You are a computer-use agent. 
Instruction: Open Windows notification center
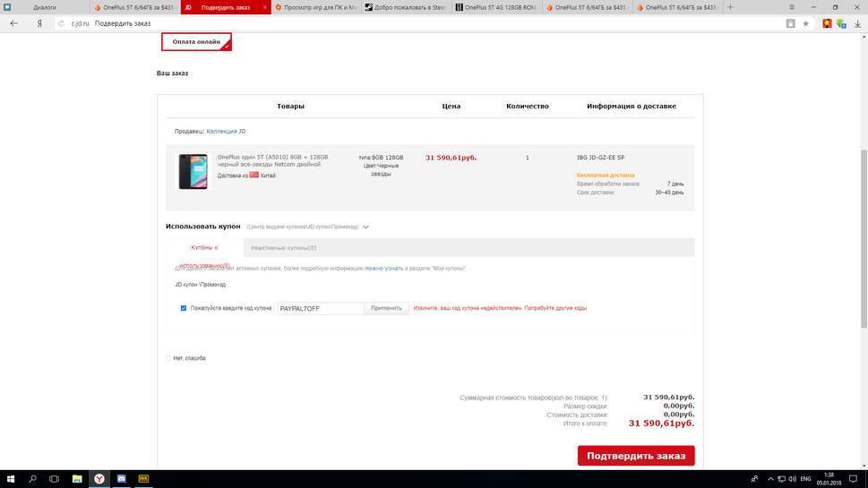853,478
